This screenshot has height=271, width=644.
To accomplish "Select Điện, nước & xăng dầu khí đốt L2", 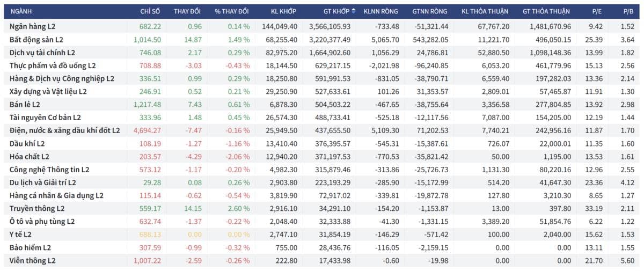I will [64, 130].
